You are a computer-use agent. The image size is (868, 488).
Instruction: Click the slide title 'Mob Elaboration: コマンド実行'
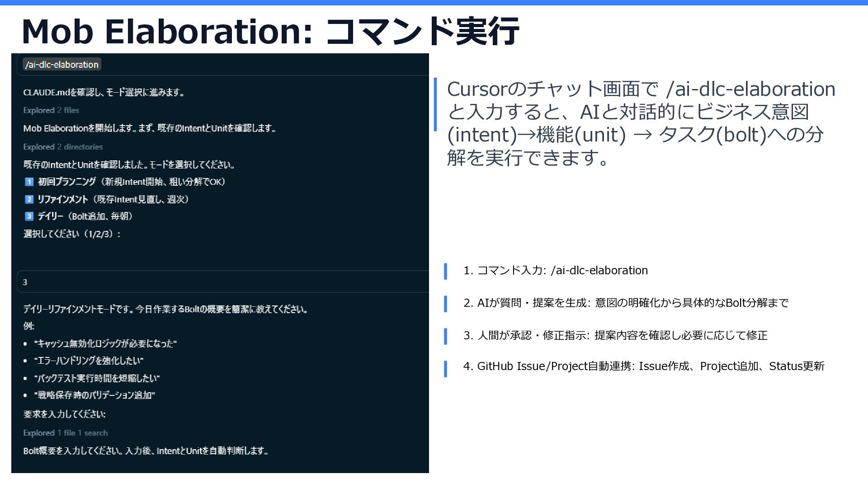pyautogui.click(x=270, y=32)
